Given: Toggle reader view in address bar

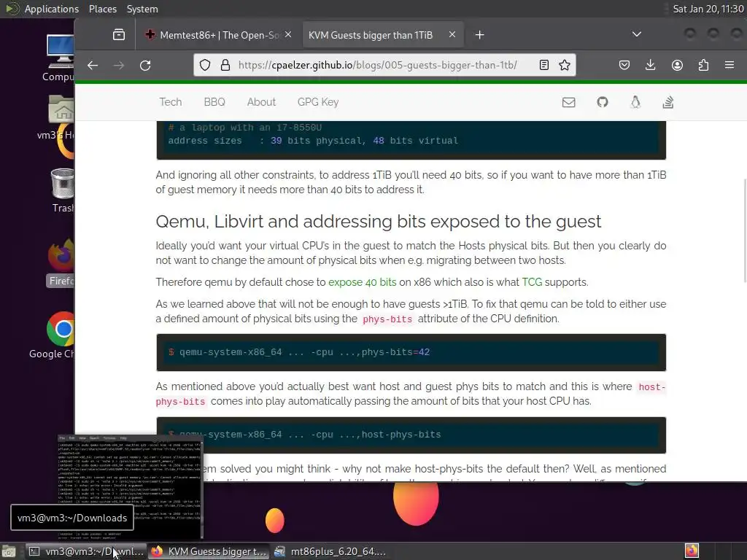Looking at the screenshot, I should point(544,65).
